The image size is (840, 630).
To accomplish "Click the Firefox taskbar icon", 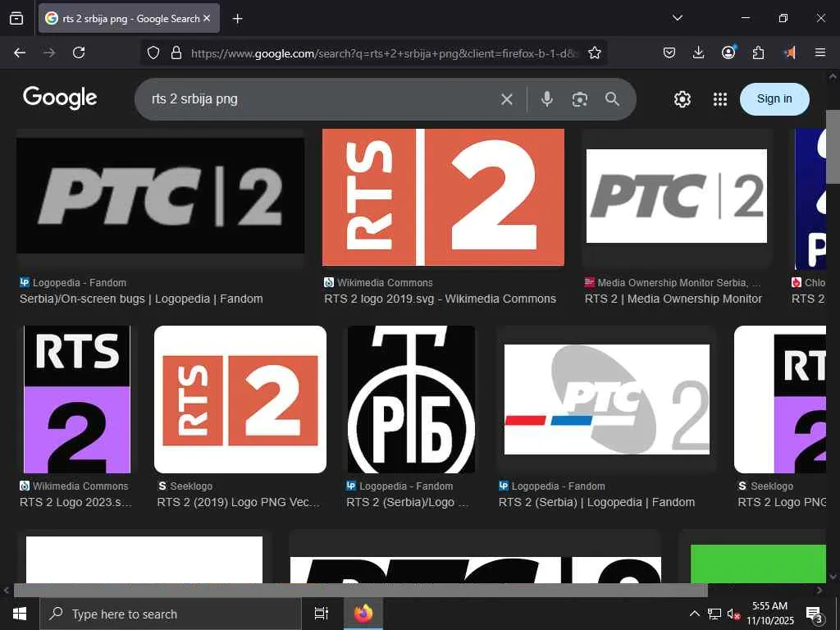I will click(x=363, y=614).
